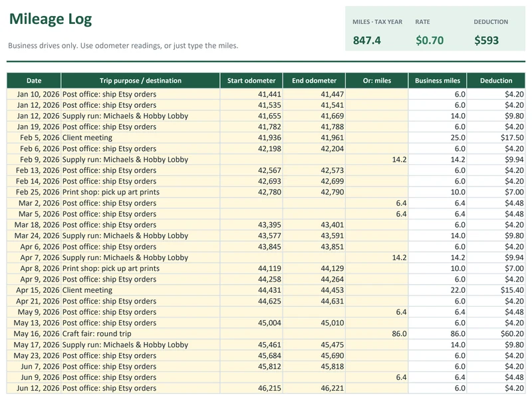Click the Trip purpose / destination header

[x=140, y=81]
